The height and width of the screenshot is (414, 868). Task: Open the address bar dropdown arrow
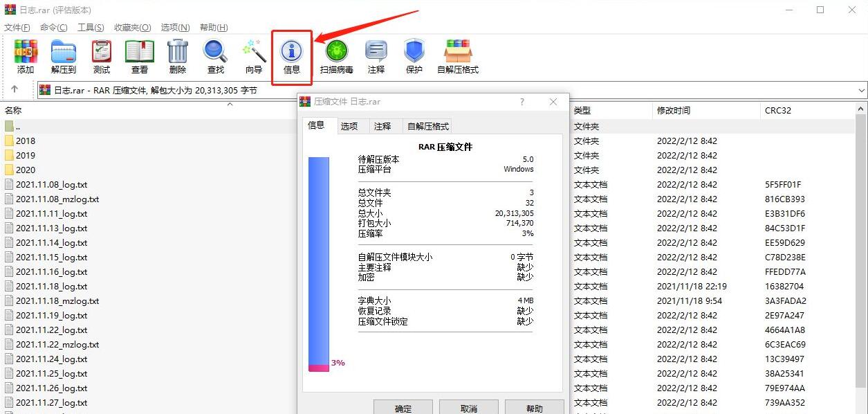tap(862, 91)
